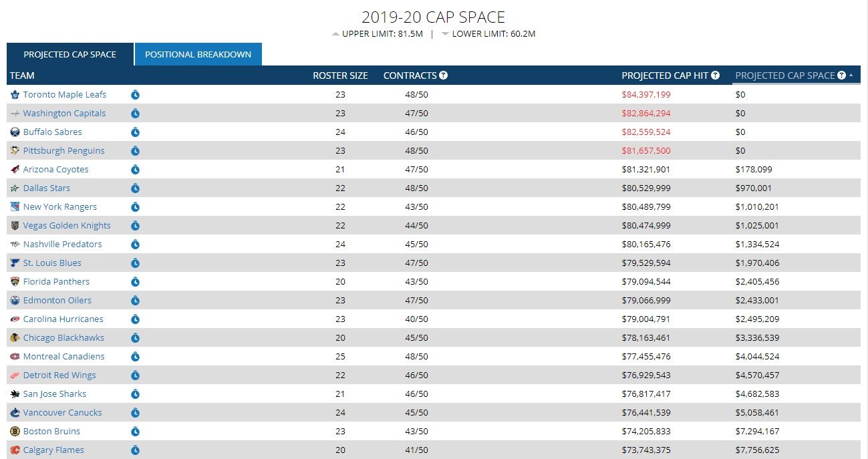Click the help icon next to Projected Cap Space header
This screenshot has height=459, width=868.
pos(841,75)
